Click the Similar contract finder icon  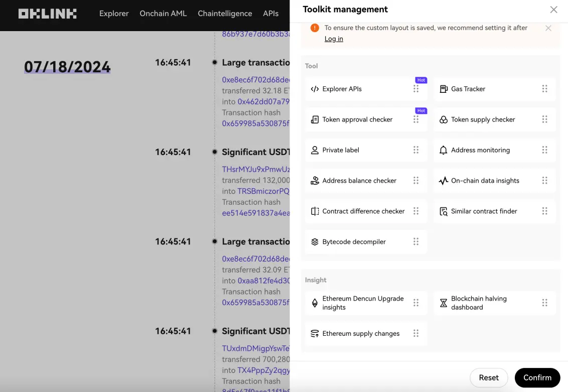click(x=444, y=211)
